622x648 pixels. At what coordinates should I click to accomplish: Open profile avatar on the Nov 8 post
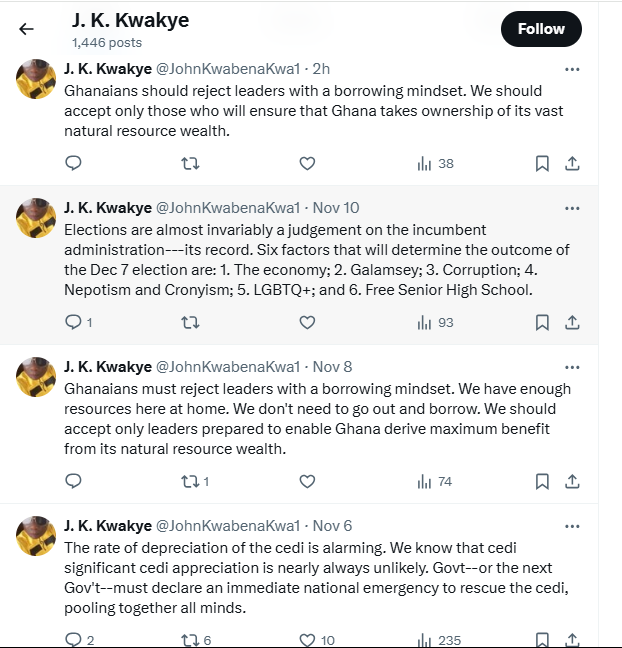tap(36, 377)
